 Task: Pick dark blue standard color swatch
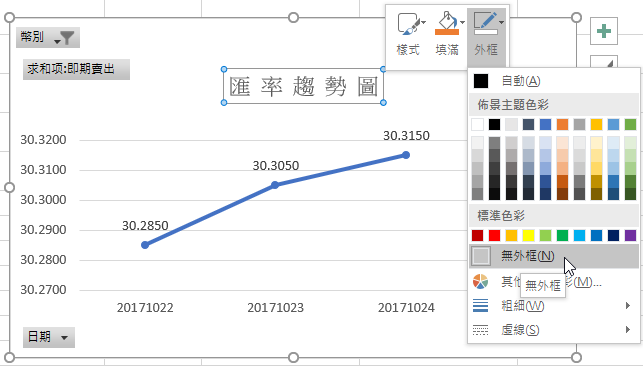pos(613,235)
